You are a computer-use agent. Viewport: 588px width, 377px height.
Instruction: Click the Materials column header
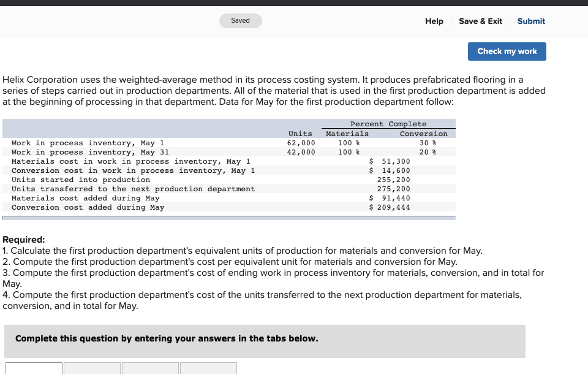pyautogui.click(x=347, y=134)
